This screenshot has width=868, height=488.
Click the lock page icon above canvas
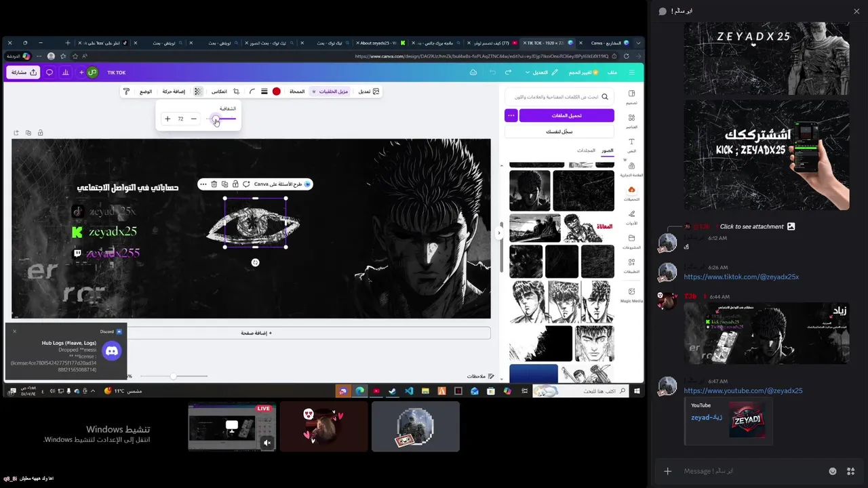[x=40, y=133]
